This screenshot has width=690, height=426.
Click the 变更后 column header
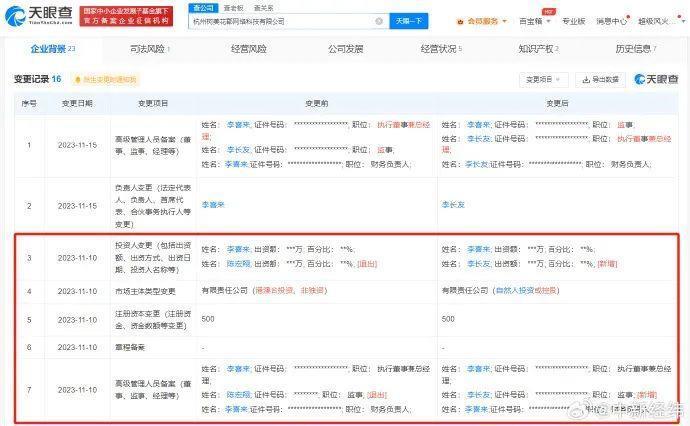coord(557,103)
